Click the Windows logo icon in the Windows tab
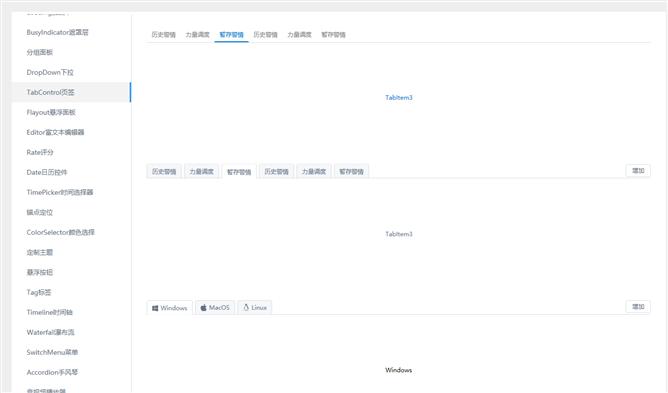The height and width of the screenshot is (393, 668). click(x=155, y=308)
